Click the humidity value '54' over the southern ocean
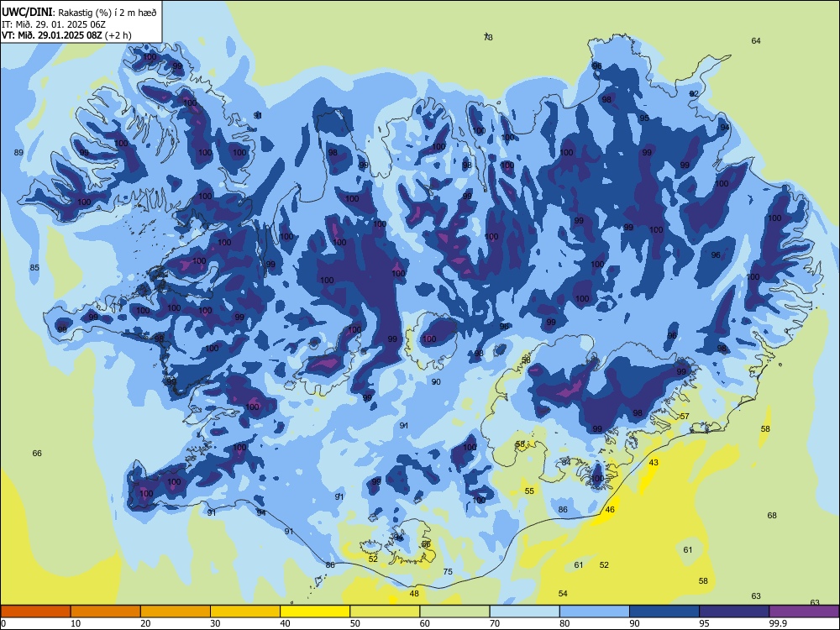840x630 pixels. 563,594
